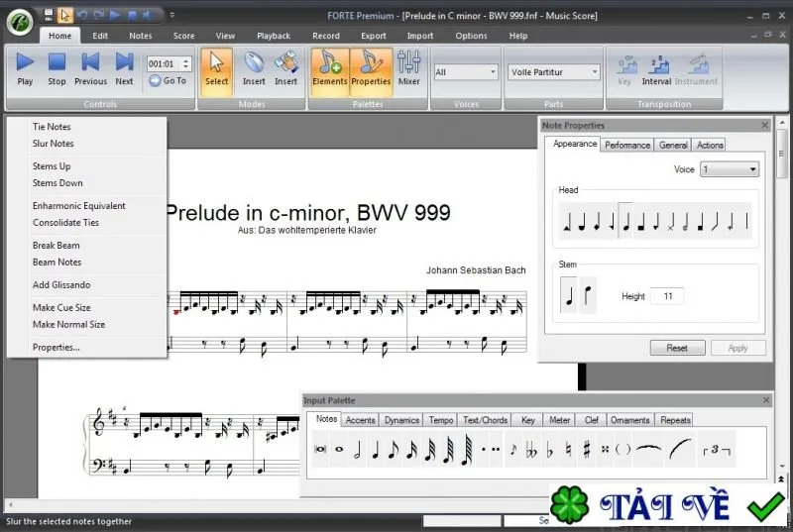Open the Tempo tab in Input Palette
This screenshot has width=793, height=532.
click(x=441, y=420)
